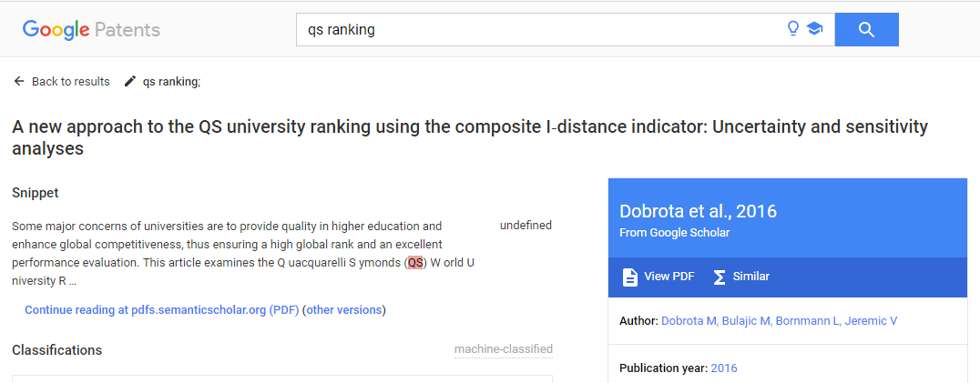
Task: Click the Similar sigma icon
Action: point(720,277)
